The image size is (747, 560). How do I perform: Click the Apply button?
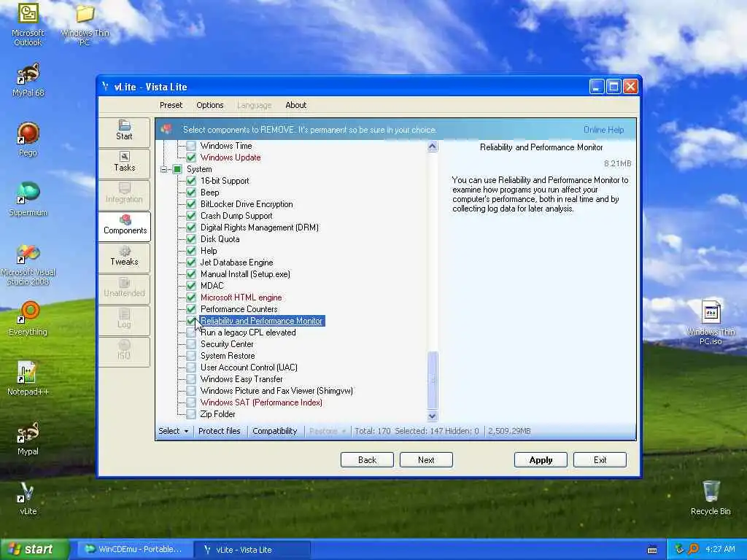541,460
